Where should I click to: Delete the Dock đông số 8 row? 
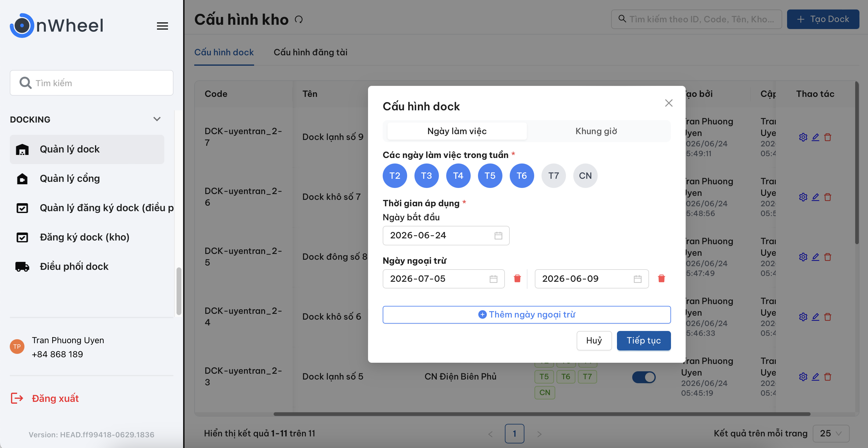(x=828, y=257)
